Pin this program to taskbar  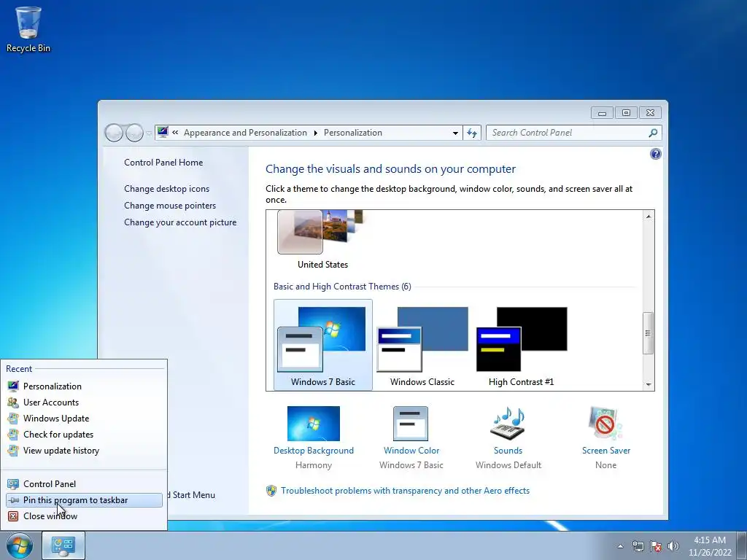point(84,500)
